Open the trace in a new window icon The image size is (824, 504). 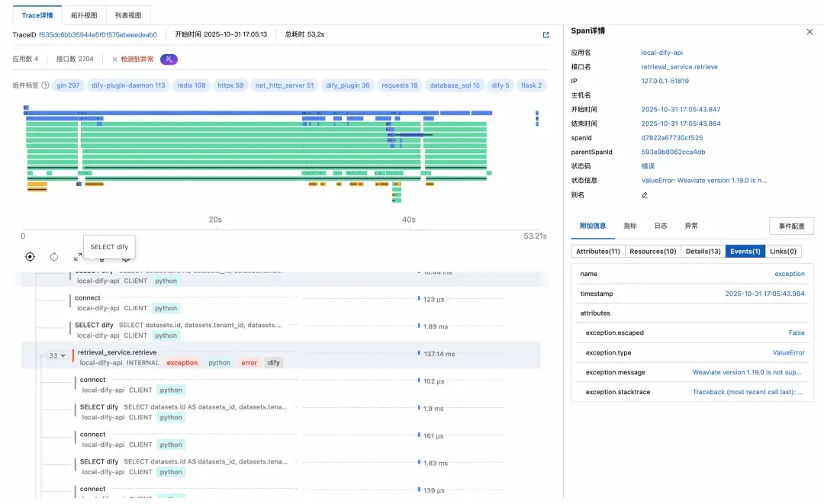click(x=546, y=35)
